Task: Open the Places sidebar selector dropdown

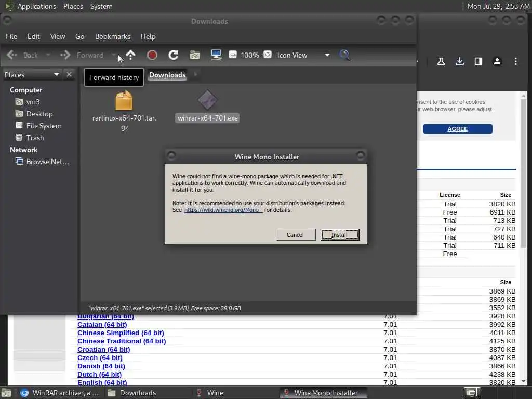Action: tap(32, 75)
